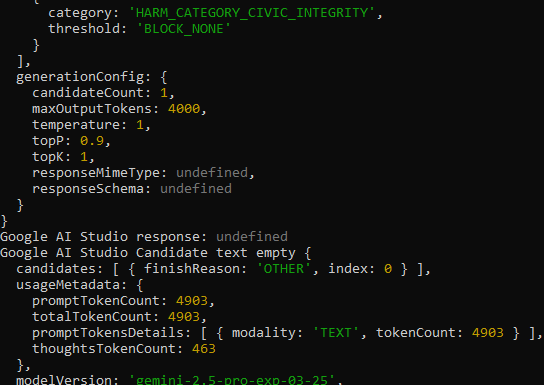544x385 pixels.
Task: Click the 'Candidate text empty' log line
Action: (x=155, y=253)
